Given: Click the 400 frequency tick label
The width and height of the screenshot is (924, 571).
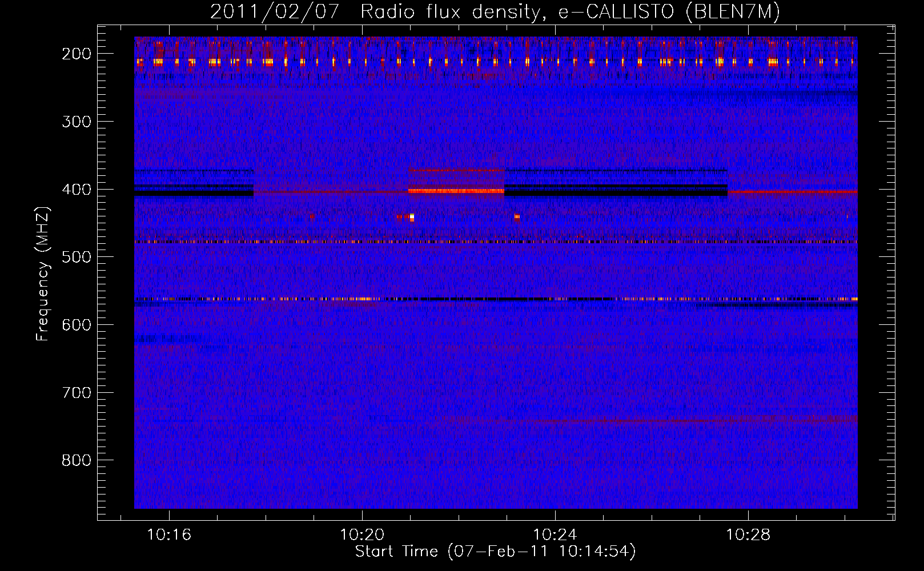Looking at the screenshot, I should pyautogui.click(x=76, y=190).
